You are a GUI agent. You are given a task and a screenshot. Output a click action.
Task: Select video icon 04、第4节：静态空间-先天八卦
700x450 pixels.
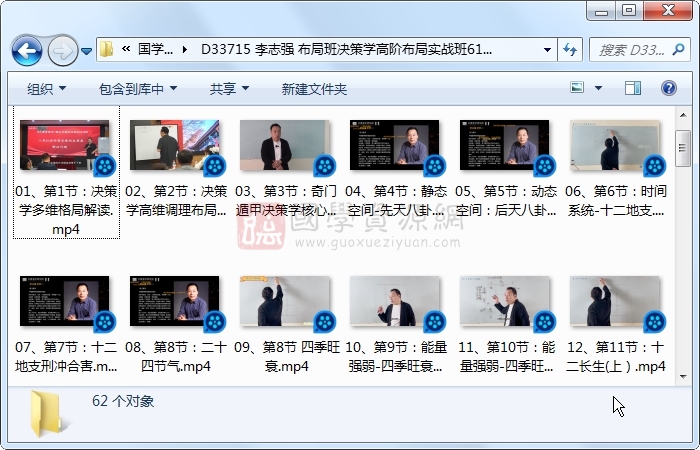click(x=396, y=146)
